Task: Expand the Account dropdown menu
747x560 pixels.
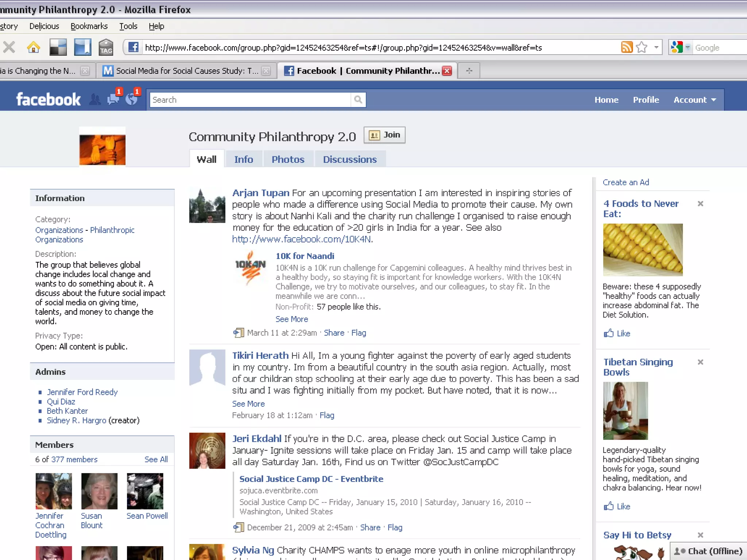Action: tap(695, 100)
